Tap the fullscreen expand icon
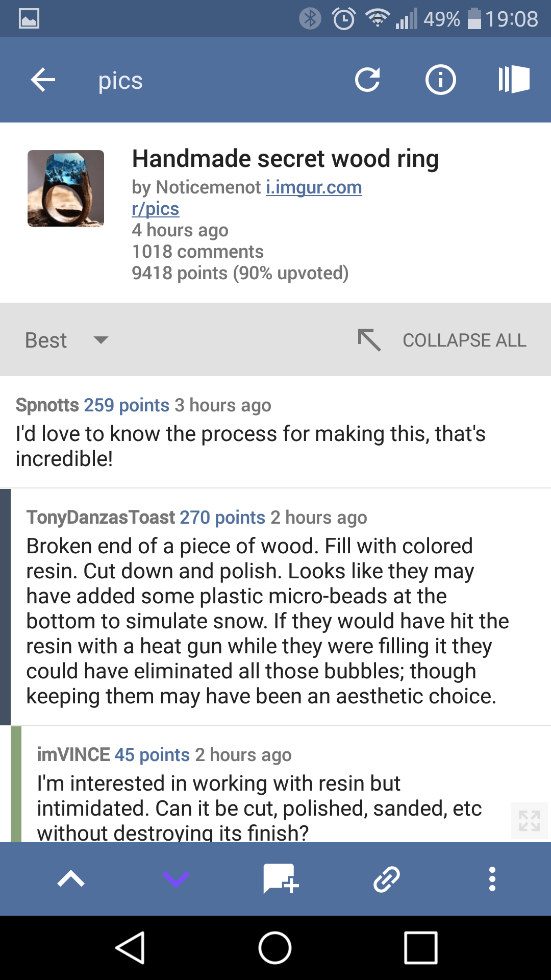The width and height of the screenshot is (551, 980). click(530, 821)
